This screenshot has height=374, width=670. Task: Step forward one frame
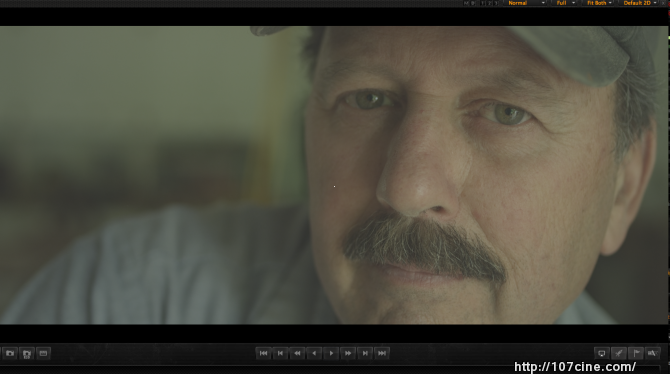365,353
